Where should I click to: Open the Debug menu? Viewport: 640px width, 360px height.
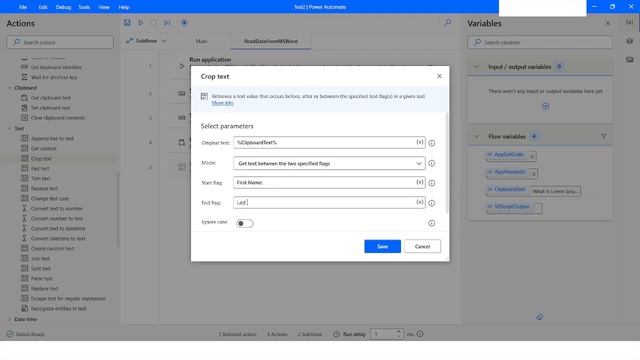click(63, 7)
